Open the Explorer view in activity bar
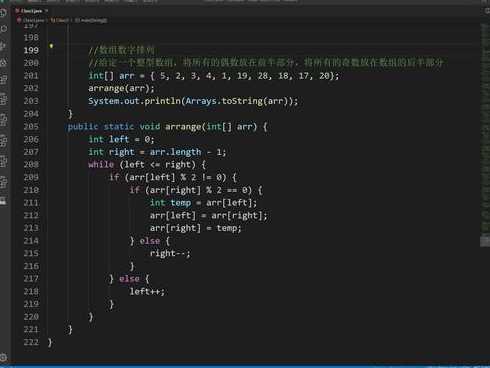Screen dimensions: 490x368 3,13
